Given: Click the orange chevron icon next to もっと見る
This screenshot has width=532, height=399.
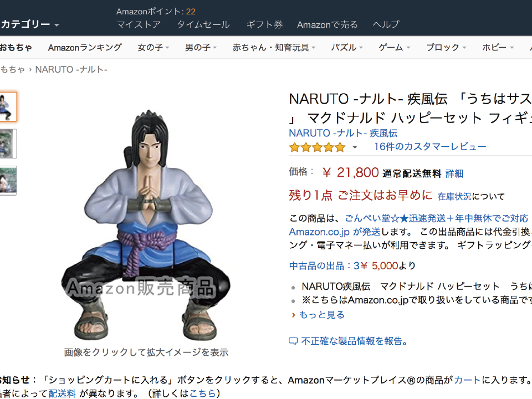Looking at the screenshot, I should coord(294,315).
